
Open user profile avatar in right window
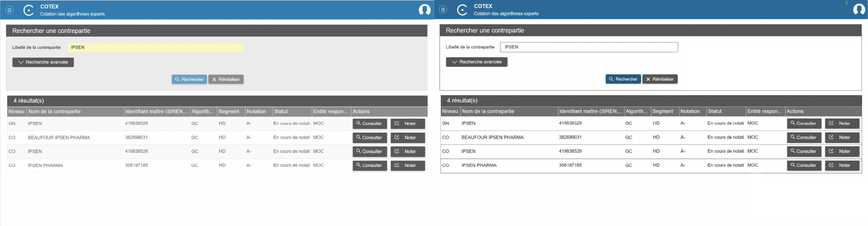[859, 9]
